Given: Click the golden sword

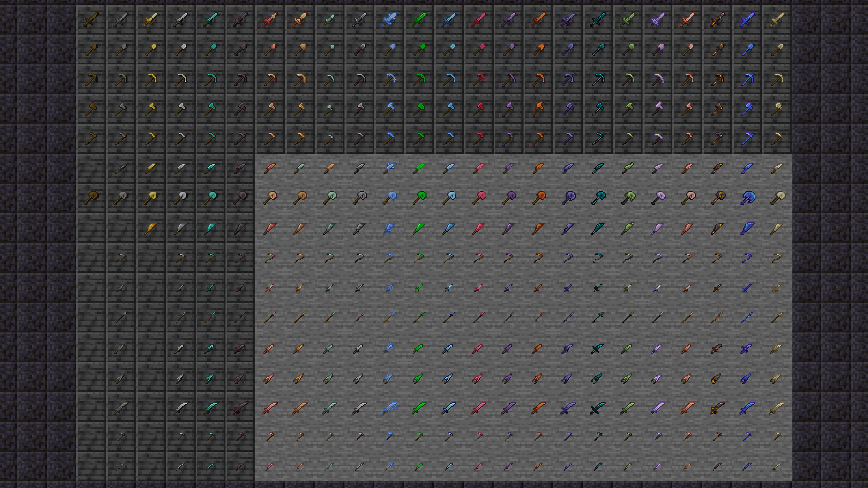Looking at the screenshot, I should (151, 20).
